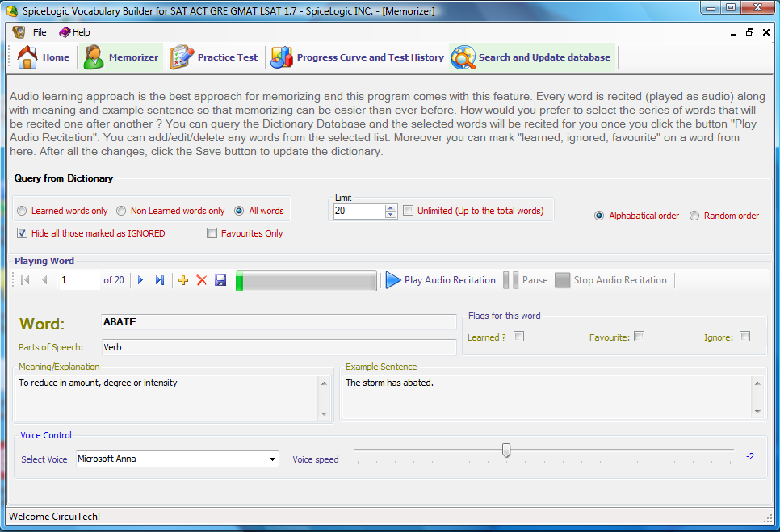The height and width of the screenshot is (532, 780).
Task: Open Search and Update database
Action: pos(531,57)
